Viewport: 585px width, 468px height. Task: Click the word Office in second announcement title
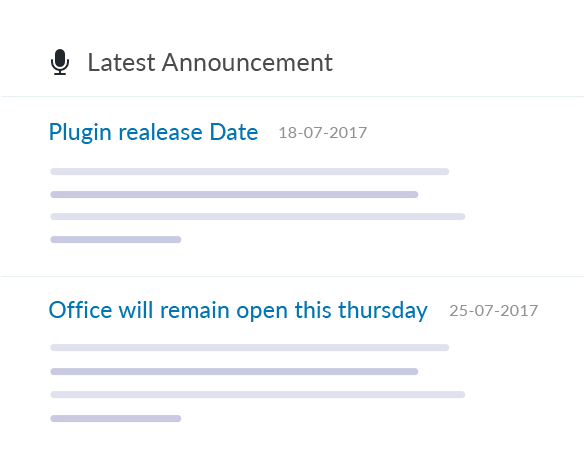pos(80,310)
